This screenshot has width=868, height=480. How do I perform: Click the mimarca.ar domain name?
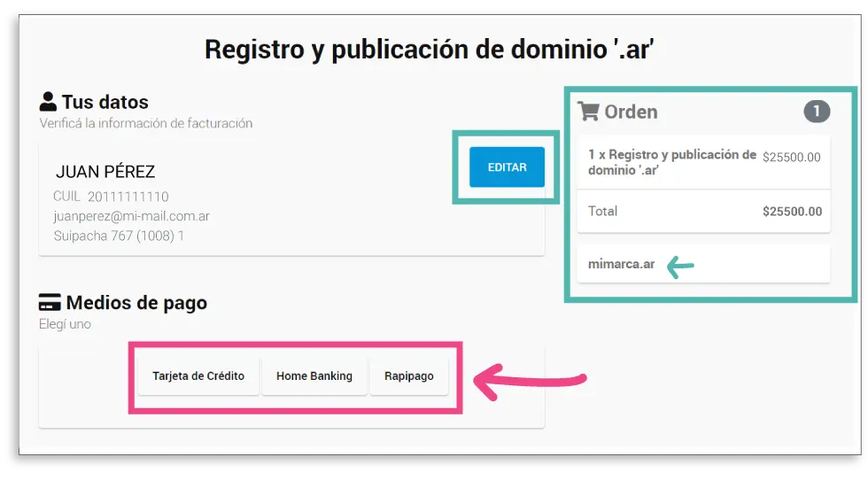pyautogui.click(x=622, y=264)
